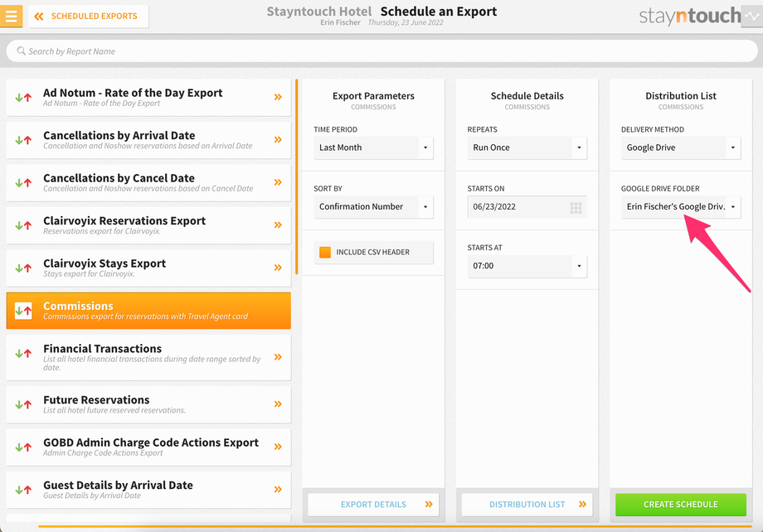763x532 pixels.
Task: Click arrows icon for GOBD Admin Charge Code export
Action: [x=23, y=447]
